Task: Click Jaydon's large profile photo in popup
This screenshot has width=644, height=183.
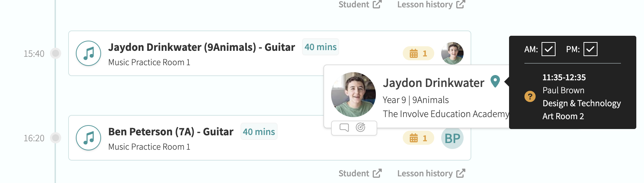Action: (353, 95)
